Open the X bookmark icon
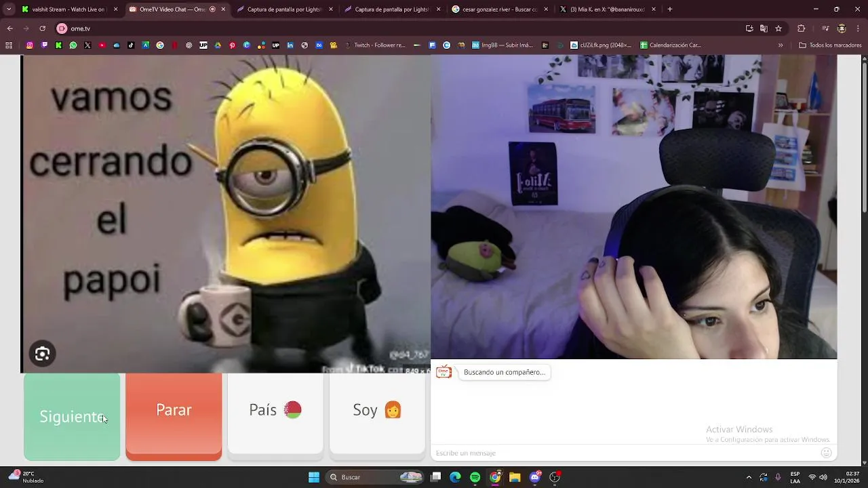The image size is (868, 488). (x=87, y=45)
